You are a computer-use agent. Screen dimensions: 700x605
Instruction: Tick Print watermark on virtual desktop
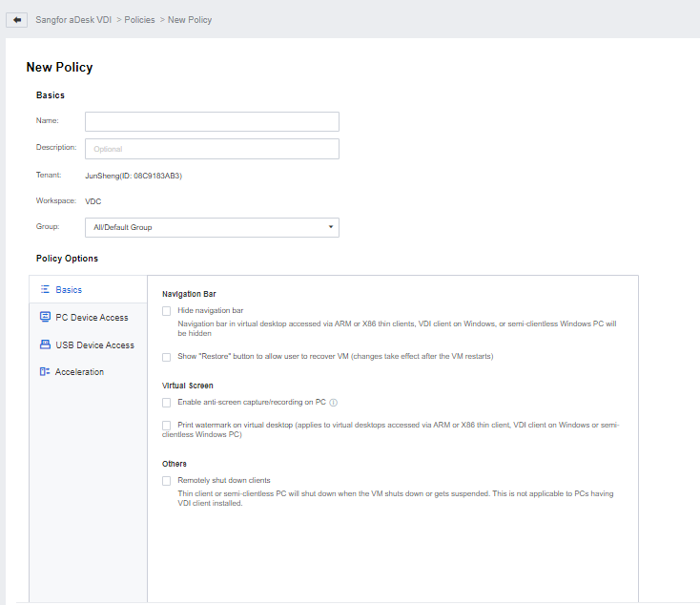point(167,425)
